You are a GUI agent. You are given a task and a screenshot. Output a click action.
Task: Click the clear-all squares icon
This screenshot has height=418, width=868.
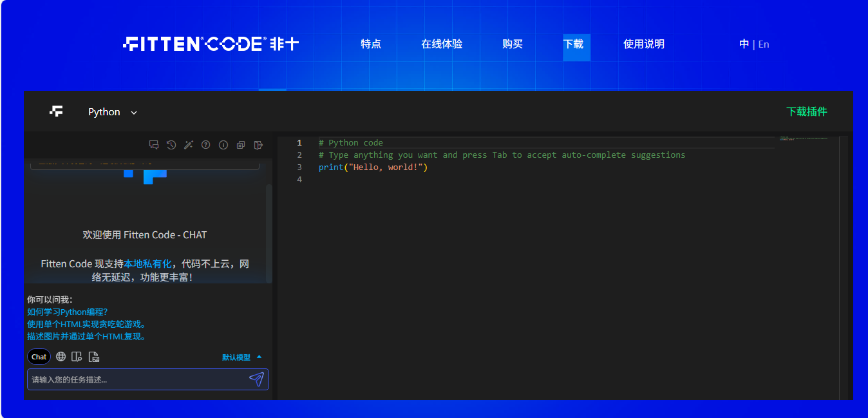click(x=241, y=145)
